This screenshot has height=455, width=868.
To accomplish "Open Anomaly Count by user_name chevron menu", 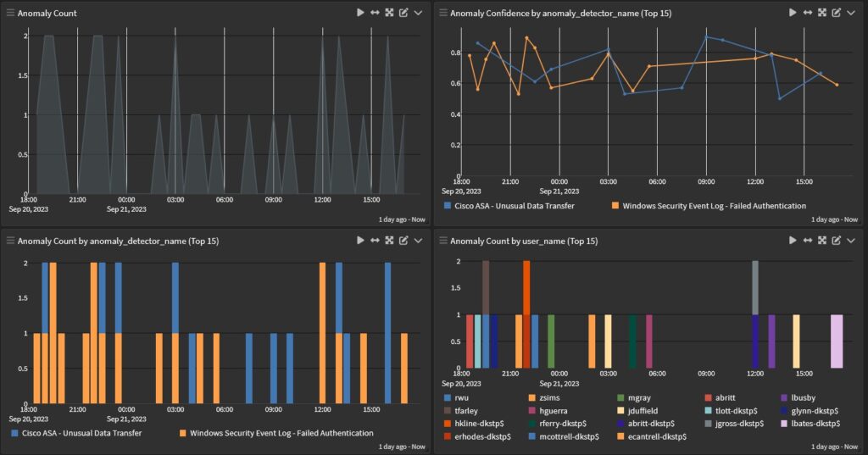I will point(851,241).
